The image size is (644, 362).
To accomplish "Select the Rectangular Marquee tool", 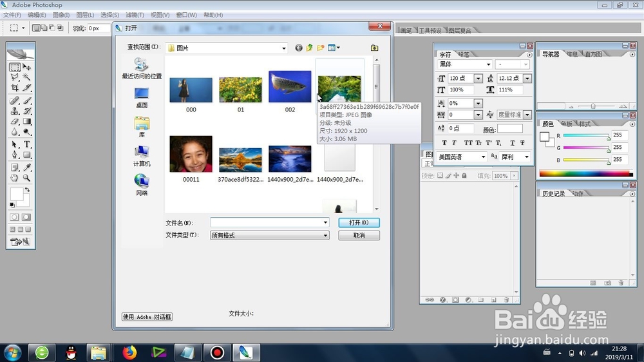I will (x=14, y=67).
